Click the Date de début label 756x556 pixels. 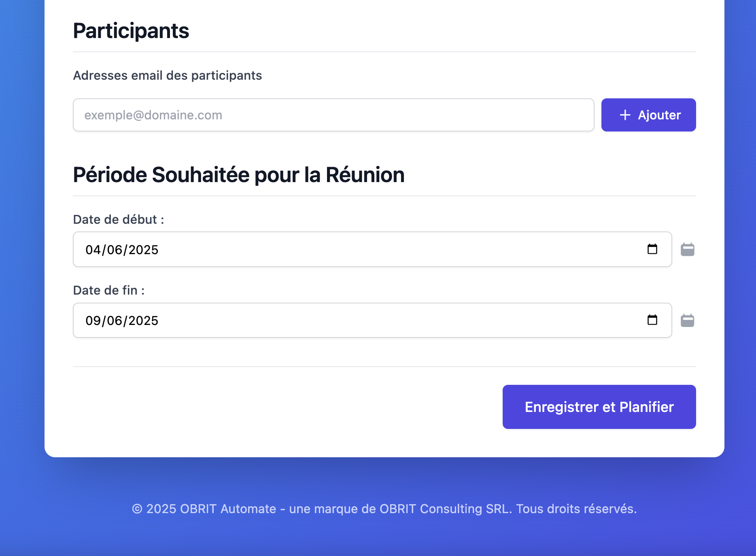pos(119,219)
